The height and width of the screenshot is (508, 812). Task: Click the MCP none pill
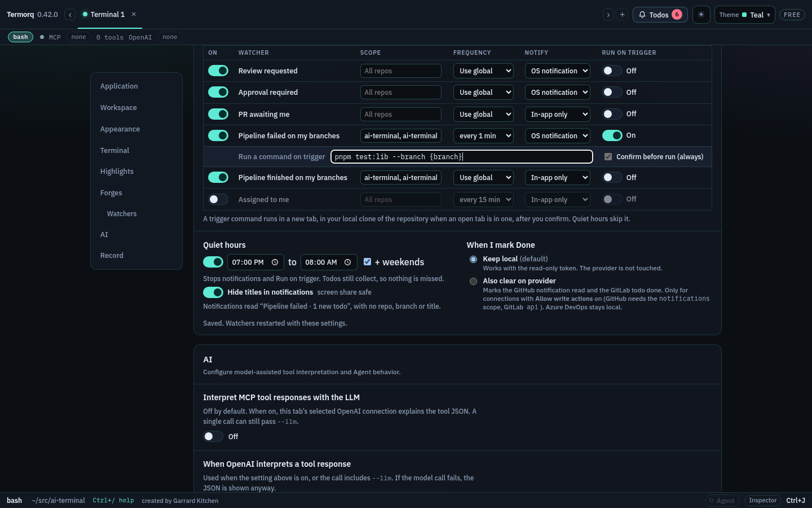tap(78, 37)
